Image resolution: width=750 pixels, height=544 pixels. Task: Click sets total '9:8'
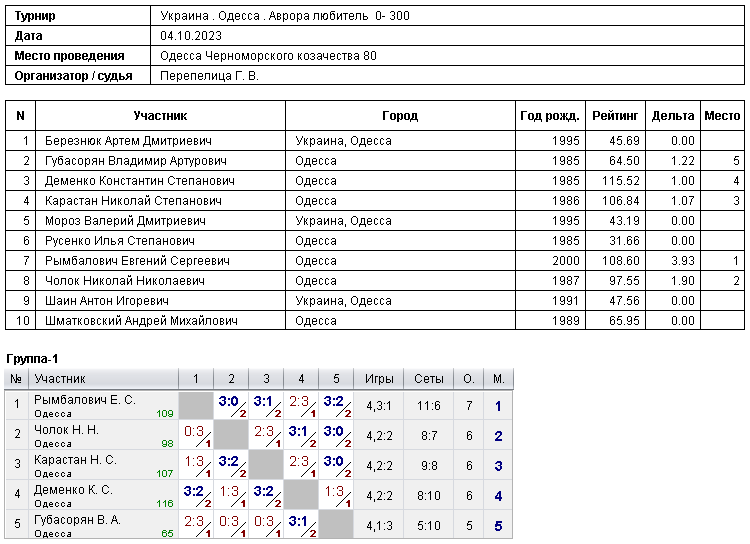[x=429, y=466]
